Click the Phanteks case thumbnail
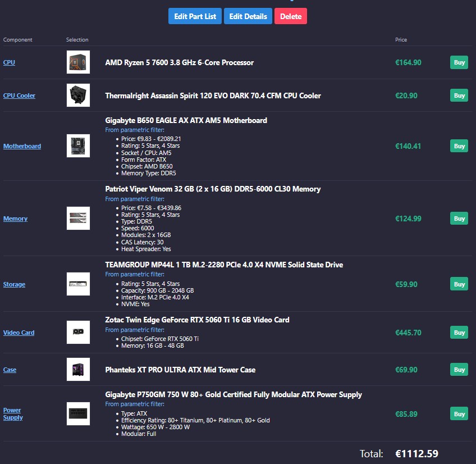Image resolution: width=476 pixels, height=464 pixels. [79, 369]
